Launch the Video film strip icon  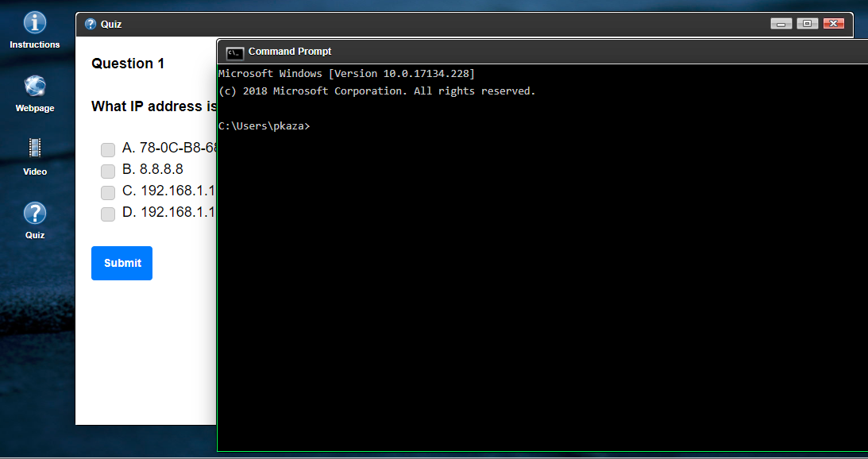click(34, 149)
